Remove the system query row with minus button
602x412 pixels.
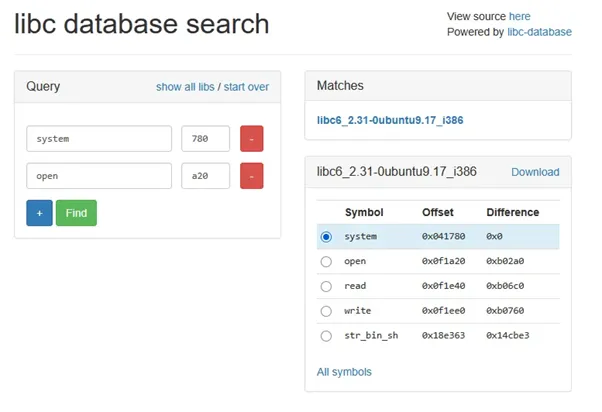click(252, 139)
